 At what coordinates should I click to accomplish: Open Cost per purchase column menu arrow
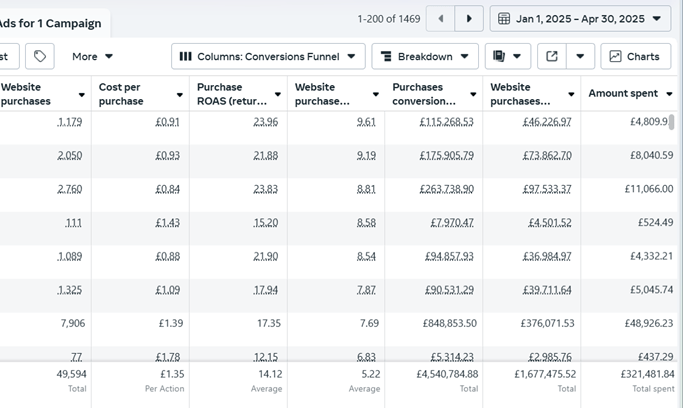[180, 95]
